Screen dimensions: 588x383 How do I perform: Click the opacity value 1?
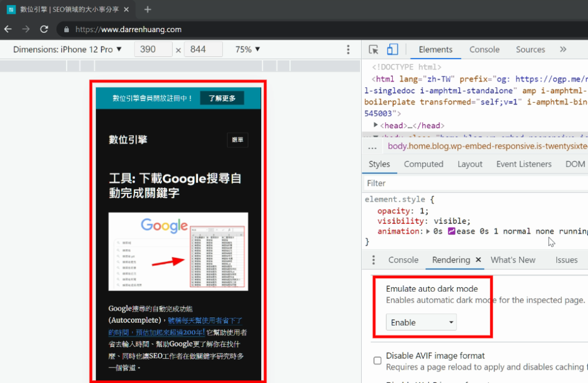pyautogui.click(x=422, y=211)
